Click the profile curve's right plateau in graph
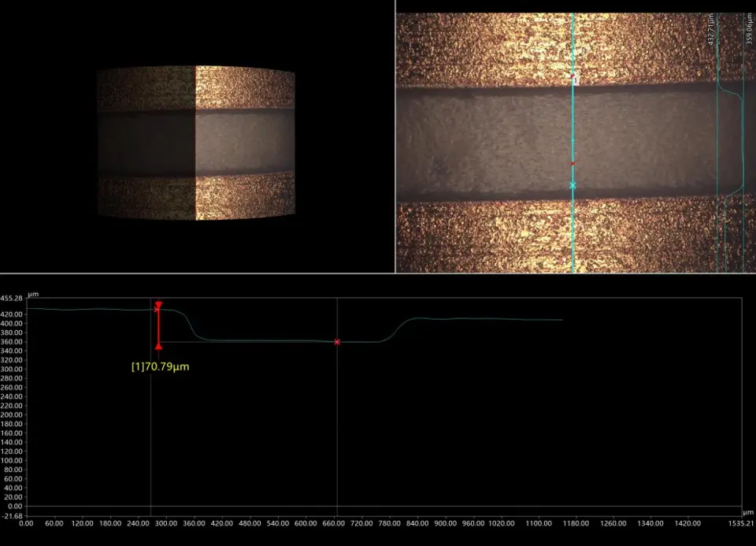 488,319
